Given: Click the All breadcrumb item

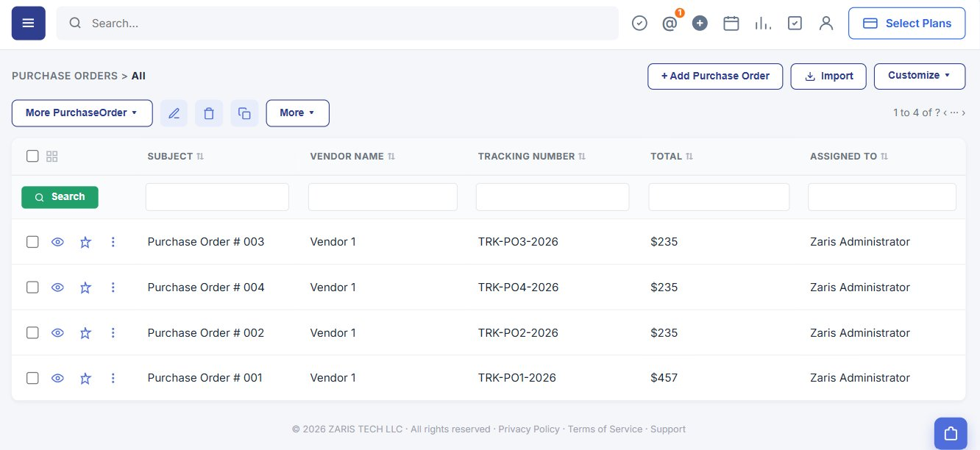Looking at the screenshot, I should click(138, 76).
